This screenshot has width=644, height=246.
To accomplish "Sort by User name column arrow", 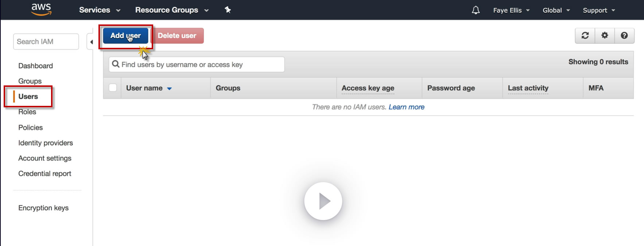I will [x=169, y=88].
